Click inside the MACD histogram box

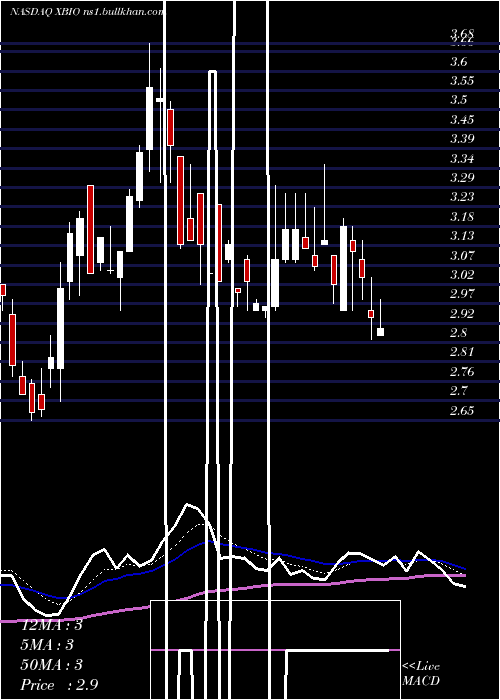click(x=275, y=650)
